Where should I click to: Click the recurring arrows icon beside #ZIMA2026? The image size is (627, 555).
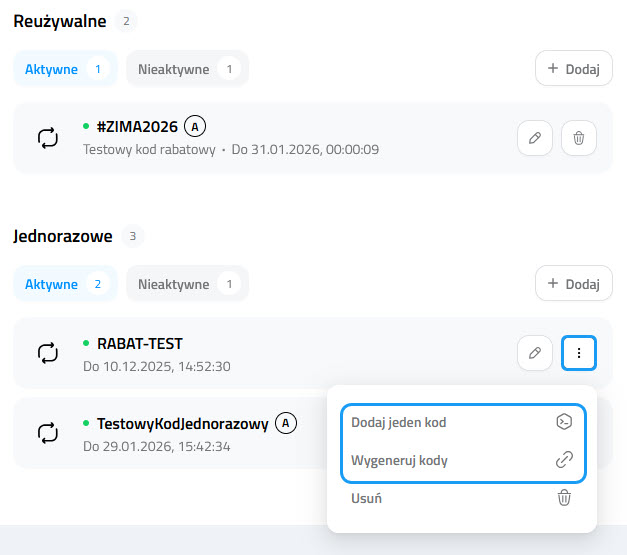click(48, 139)
